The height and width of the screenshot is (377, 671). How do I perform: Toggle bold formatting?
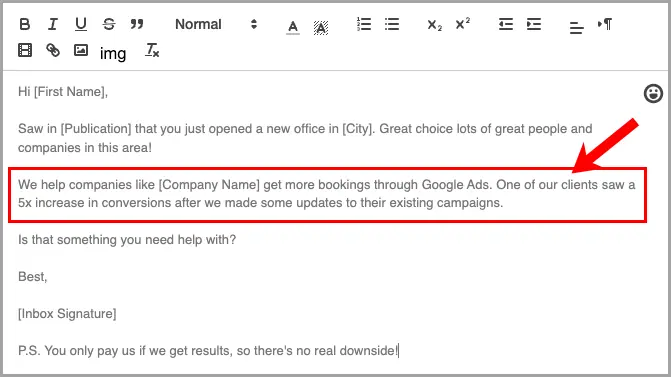[25, 24]
